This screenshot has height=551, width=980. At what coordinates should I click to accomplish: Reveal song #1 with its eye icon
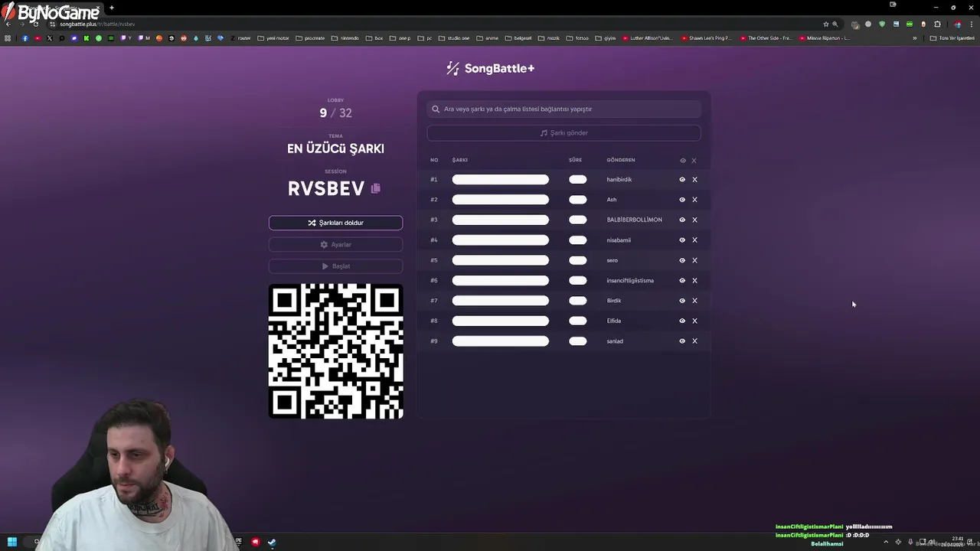682,179
